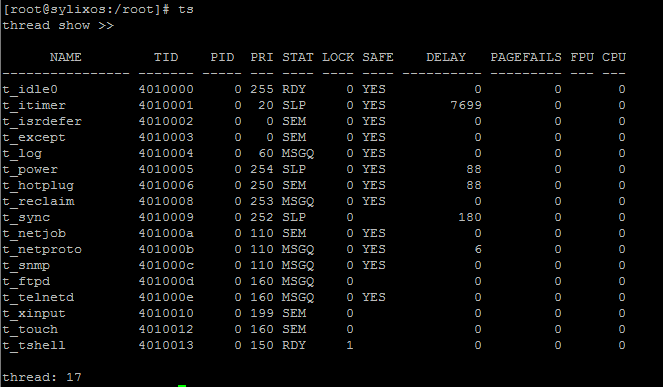The image size is (663, 387).
Task: Click RDY status of t_tshell
Action: (x=294, y=346)
